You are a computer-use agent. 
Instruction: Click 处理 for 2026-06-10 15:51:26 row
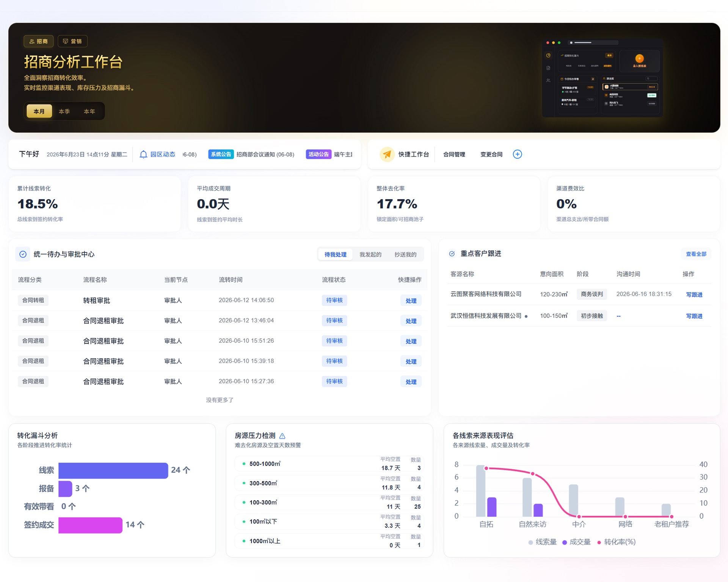tap(411, 341)
